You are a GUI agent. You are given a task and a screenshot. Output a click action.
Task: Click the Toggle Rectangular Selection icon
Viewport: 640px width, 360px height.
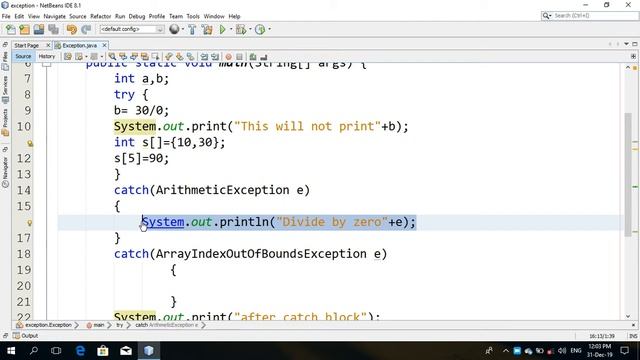tap(156, 57)
